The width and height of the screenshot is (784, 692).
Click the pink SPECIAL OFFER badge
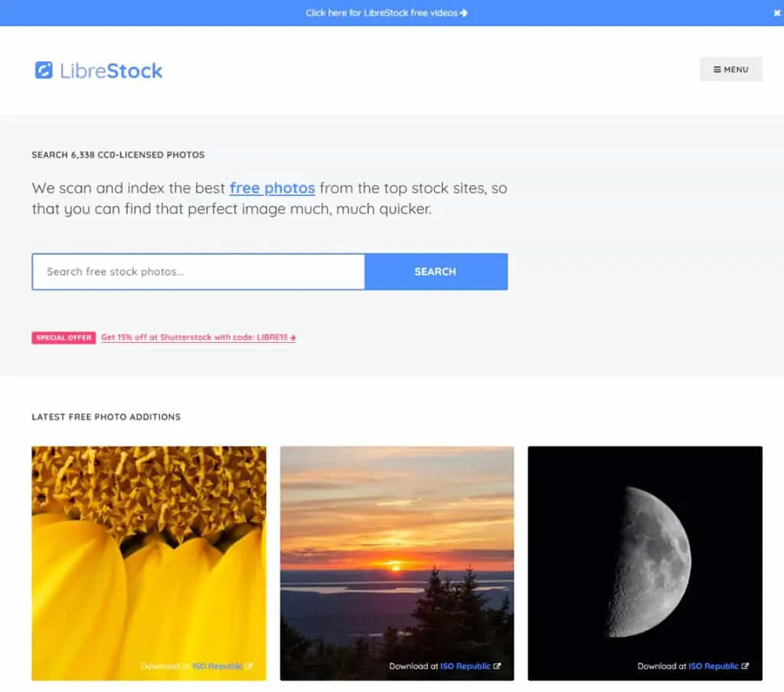[x=64, y=338]
